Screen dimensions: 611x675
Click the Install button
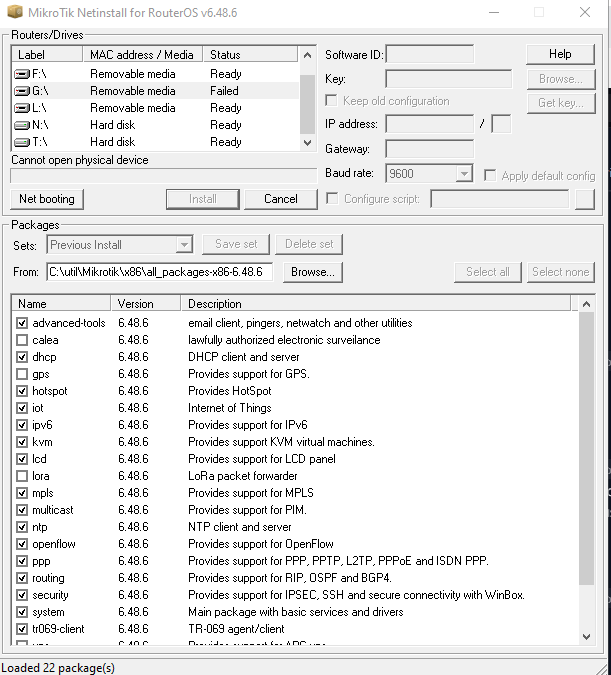(203, 199)
